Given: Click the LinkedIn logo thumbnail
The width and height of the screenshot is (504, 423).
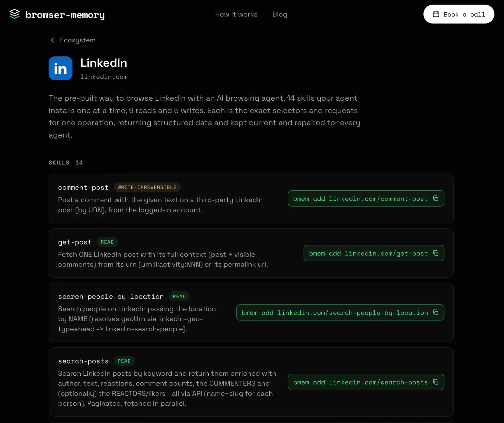Looking at the screenshot, I should pyautogui.click(x=60, y=68).
